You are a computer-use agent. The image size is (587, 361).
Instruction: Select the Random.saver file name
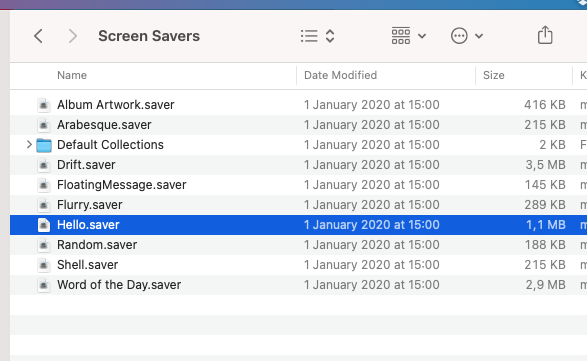point(97,245)
